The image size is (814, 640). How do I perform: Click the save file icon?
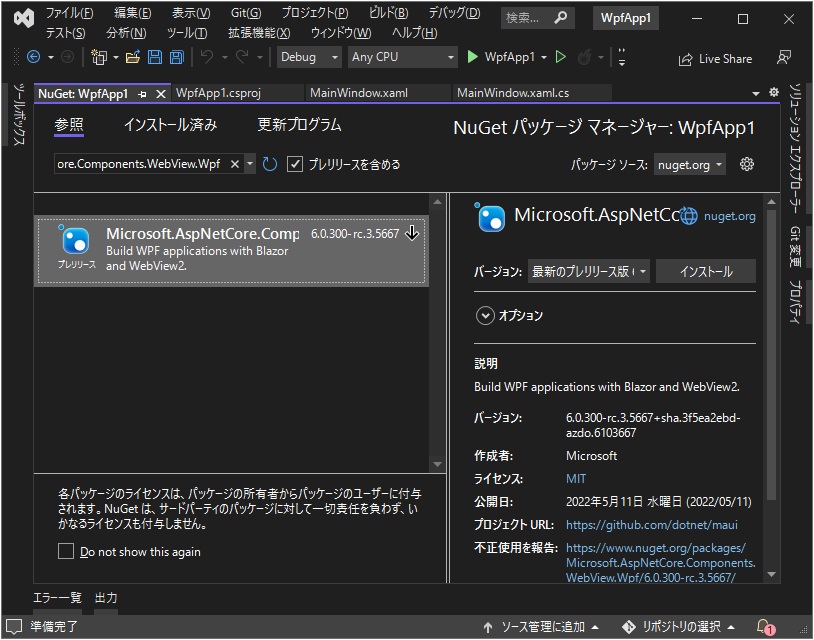point(155,57)
